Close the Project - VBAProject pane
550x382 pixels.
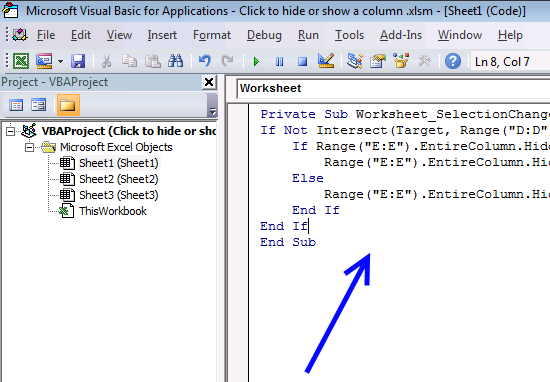click(209, 82)
